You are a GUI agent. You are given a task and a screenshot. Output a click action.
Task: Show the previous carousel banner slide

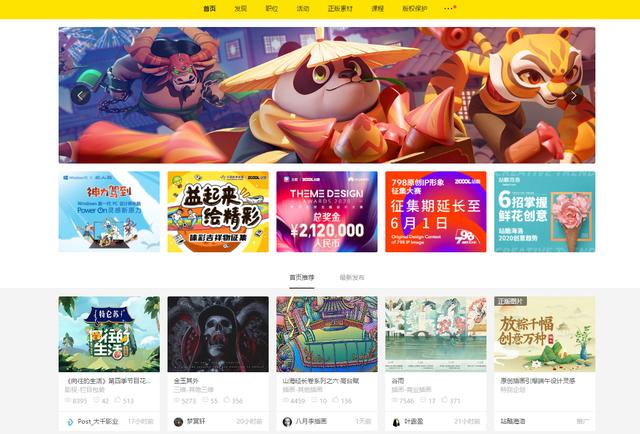81,96
